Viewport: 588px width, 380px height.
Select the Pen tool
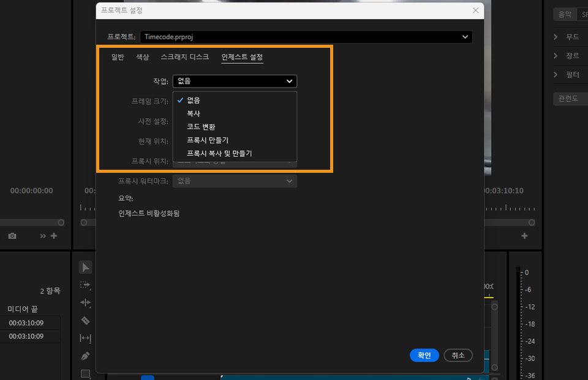click(x=85, y=355)
